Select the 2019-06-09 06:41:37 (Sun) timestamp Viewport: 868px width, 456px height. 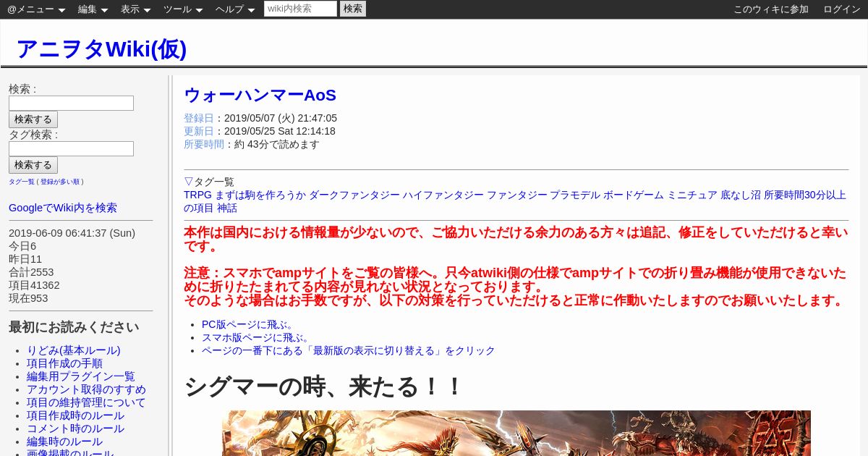(x=72, y=233)
